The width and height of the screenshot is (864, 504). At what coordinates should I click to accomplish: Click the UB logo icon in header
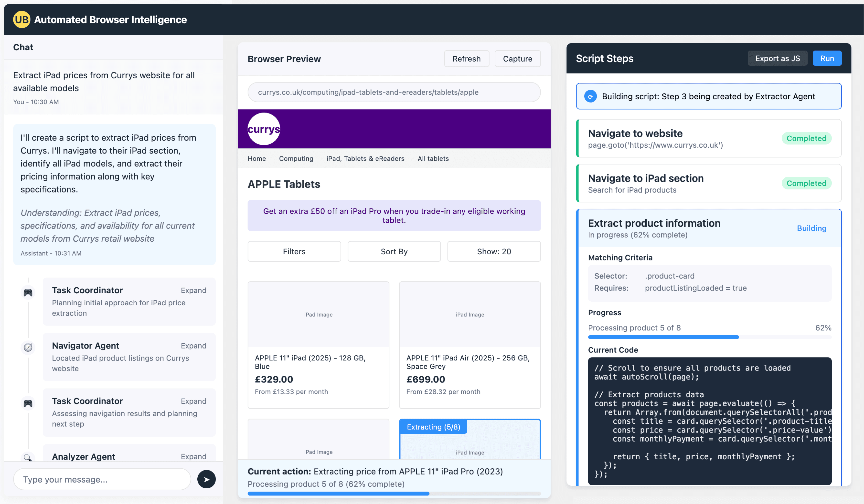[21, 20]
